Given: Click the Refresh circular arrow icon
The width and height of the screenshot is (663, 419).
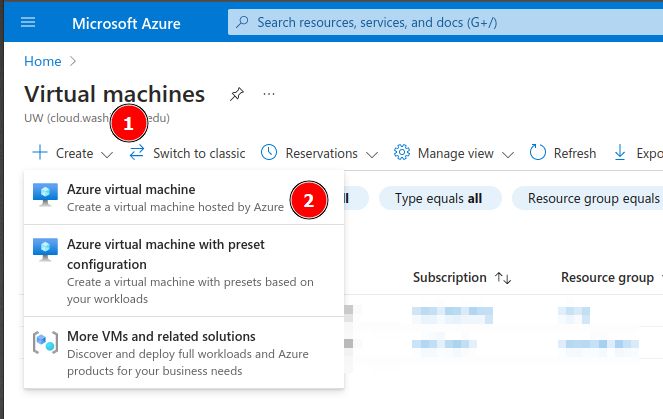Looking at the screenshot, I should [x=538, y=152].
